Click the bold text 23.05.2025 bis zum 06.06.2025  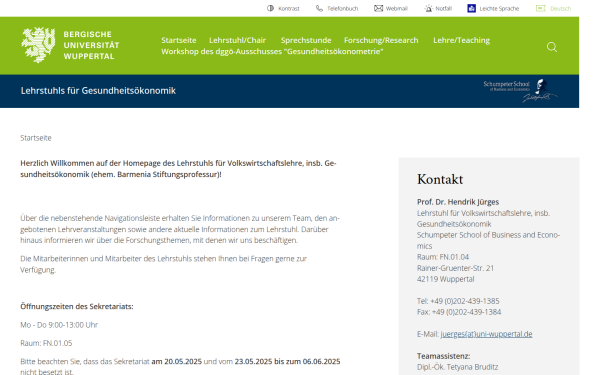coord(287,362)
